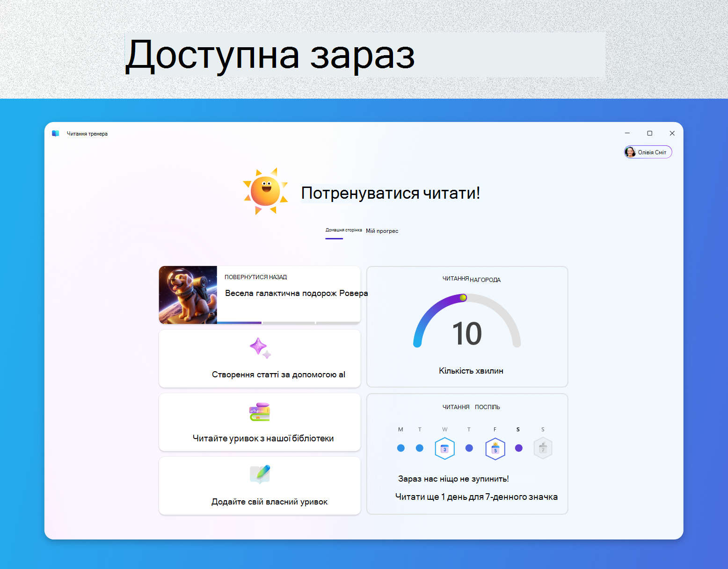Click Зараз нас ніщо не зупинить! text
728x569 pixels.
pyautogui.click(x=453, y=479)
